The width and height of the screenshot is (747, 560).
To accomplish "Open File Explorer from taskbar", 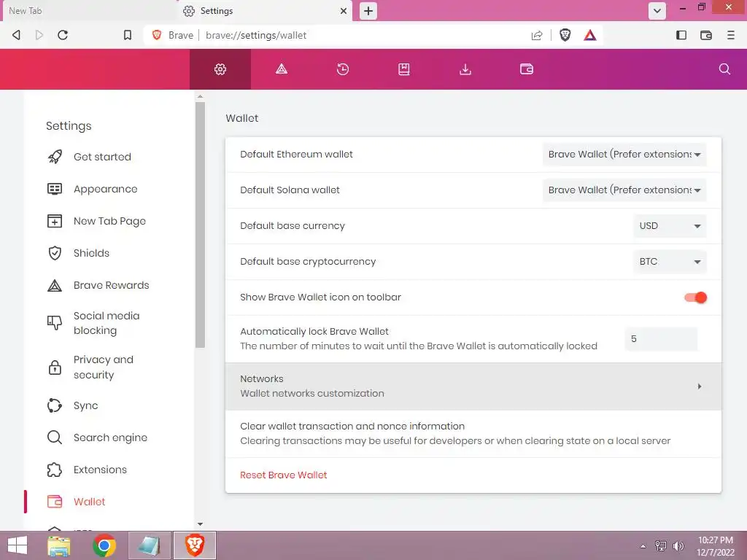I will pyautogui.click(x=59, y=545).
